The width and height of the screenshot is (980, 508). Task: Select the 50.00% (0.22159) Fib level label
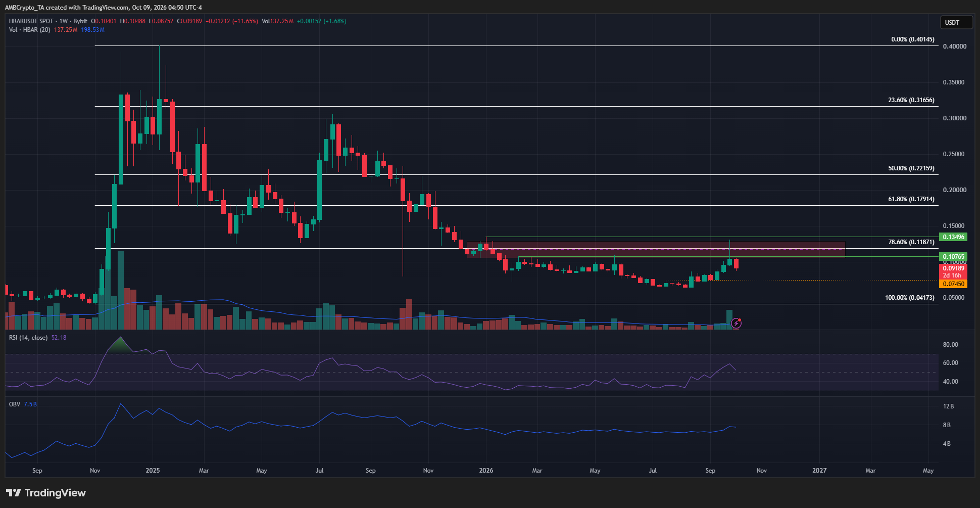911,168
